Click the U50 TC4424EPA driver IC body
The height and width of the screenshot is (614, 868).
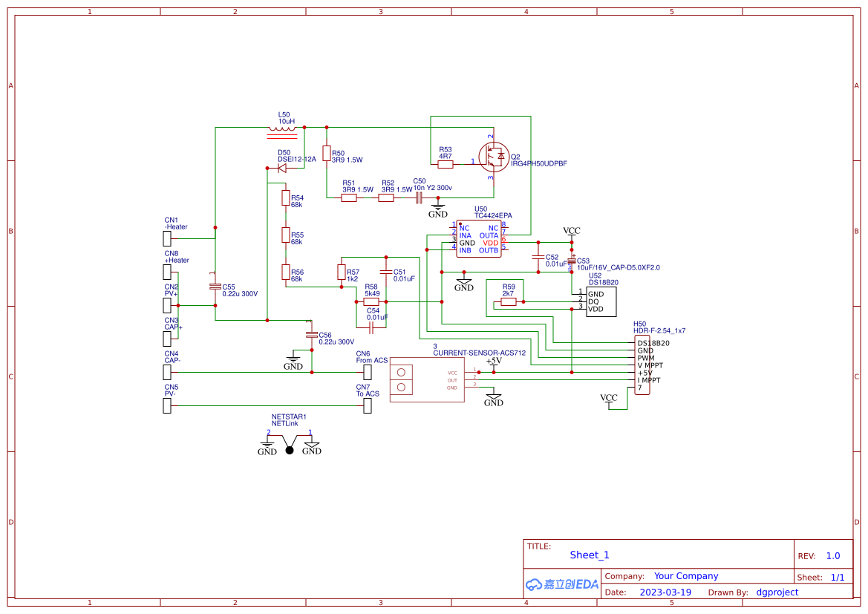tap(478, 238)
